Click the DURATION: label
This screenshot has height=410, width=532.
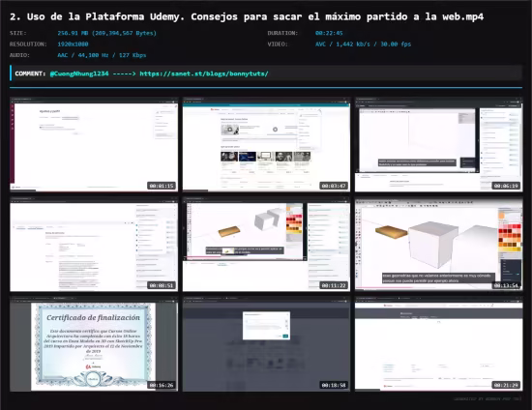pyautogui.click(x=282, y=33)
